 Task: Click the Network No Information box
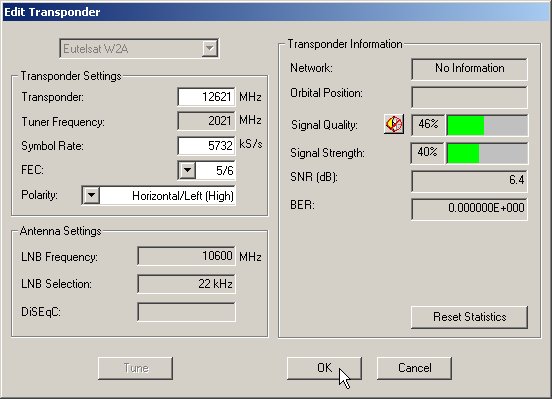469,69
